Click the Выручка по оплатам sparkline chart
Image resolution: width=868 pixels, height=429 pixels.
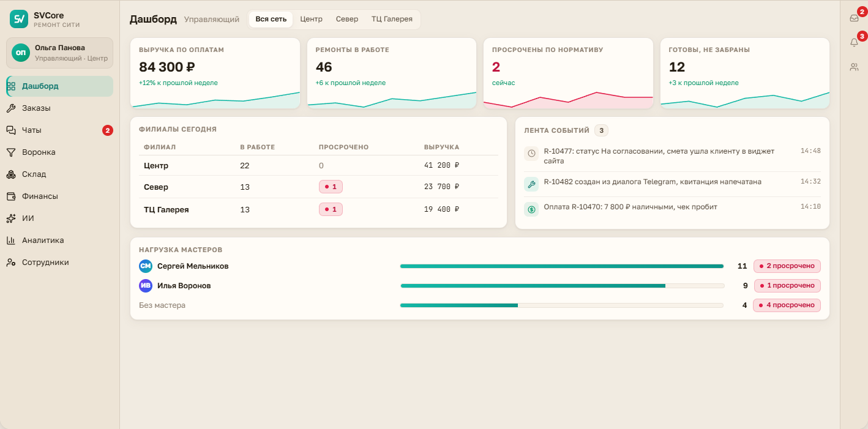pyautogui.click(x=215, y=100)
